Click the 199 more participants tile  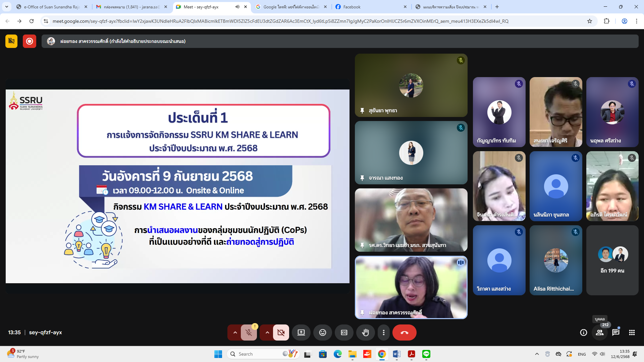click(612, 260)
